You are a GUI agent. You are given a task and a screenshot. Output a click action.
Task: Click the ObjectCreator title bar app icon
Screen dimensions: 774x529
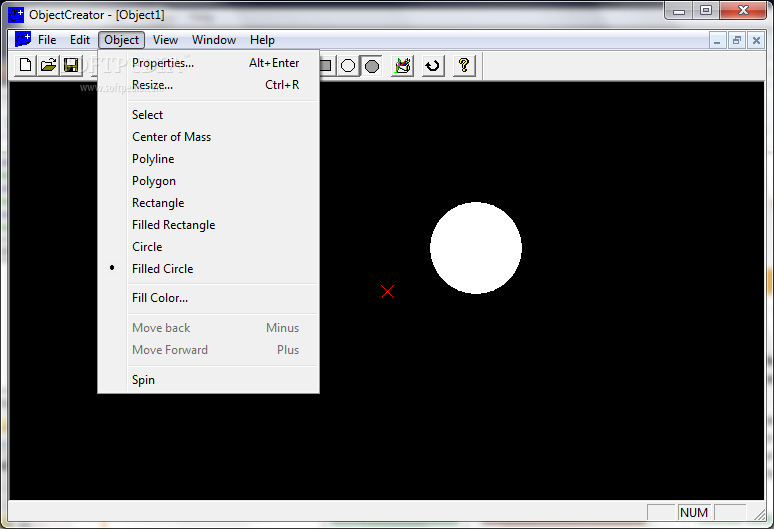(x=16, y=14)
